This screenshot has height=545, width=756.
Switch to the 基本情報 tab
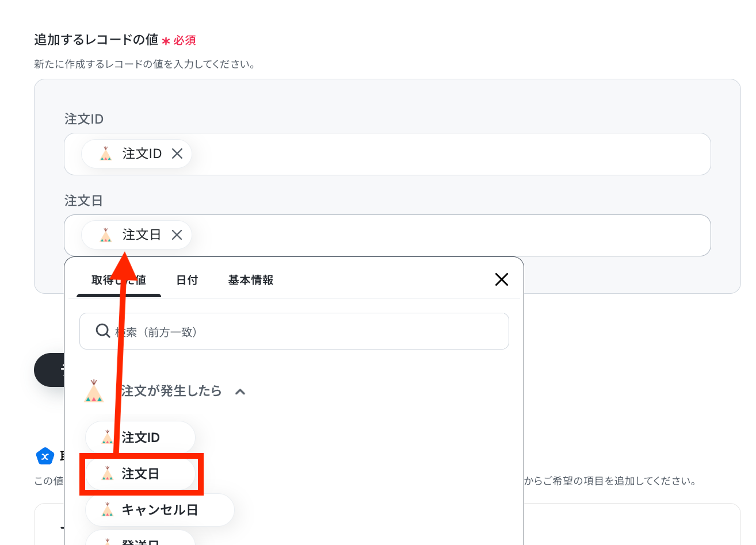pos(250,280)
